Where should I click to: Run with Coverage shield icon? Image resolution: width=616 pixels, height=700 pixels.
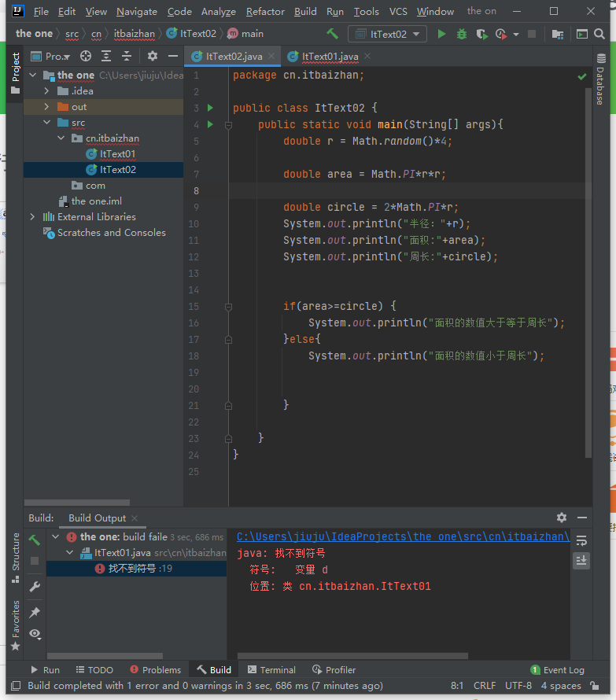point(481,34)
